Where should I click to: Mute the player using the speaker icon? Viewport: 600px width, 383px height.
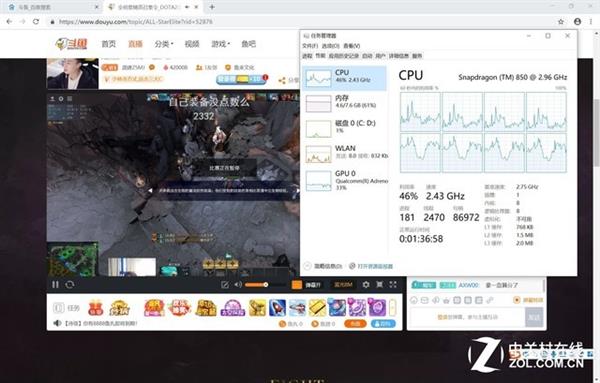[x=238, y=285]
